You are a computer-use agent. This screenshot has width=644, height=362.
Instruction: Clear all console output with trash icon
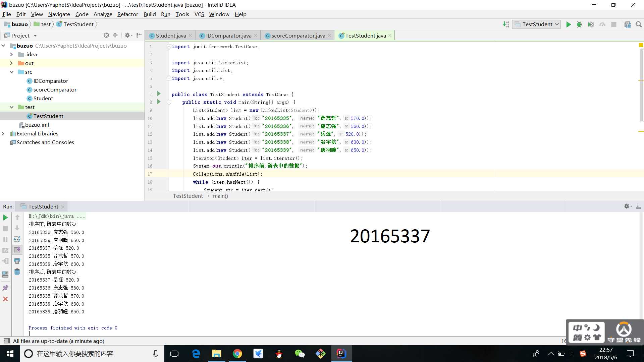click(17, 272)
